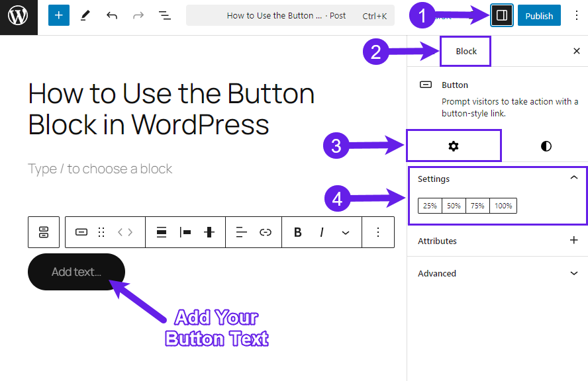The height and width of the screenshot is (381, 588).
Task: Toggle bold formatting
Action: click(x=298, y=232)
